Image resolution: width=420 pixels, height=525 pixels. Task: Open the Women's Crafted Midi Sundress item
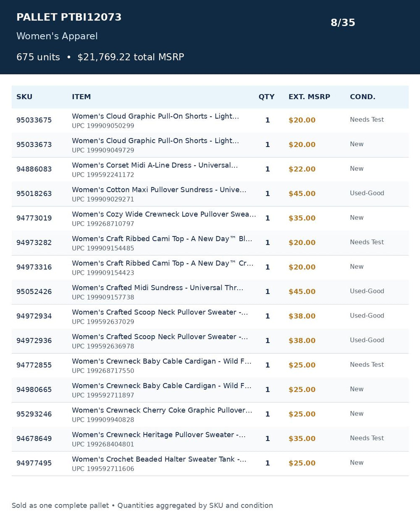pyautogui.click(x=157, y=288)
